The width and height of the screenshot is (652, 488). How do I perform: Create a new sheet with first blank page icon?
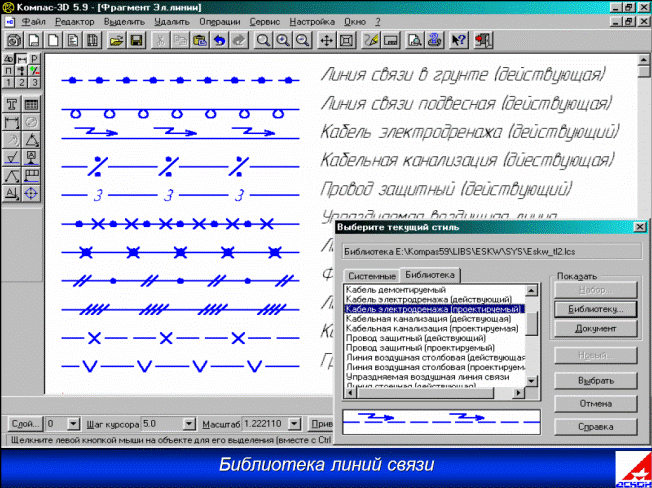coord(34,41)
